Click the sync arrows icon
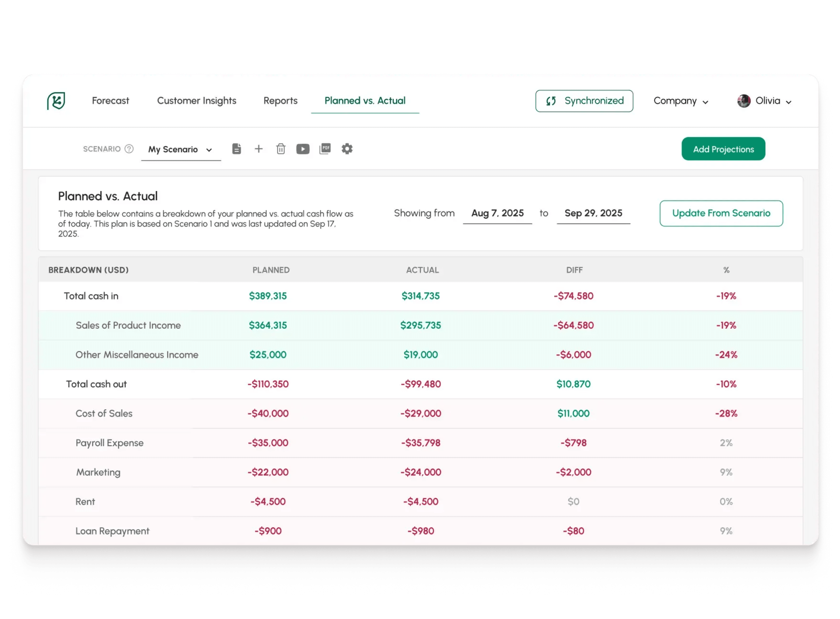This screenshot has width=840, height=619. [551, 101]
